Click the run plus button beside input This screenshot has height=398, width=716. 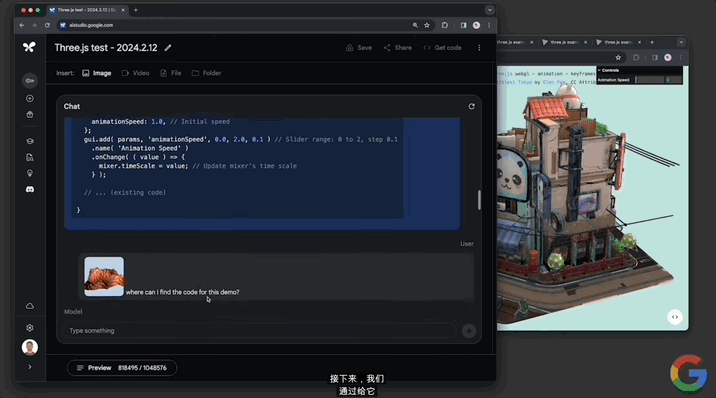click(x=469, y=331)
